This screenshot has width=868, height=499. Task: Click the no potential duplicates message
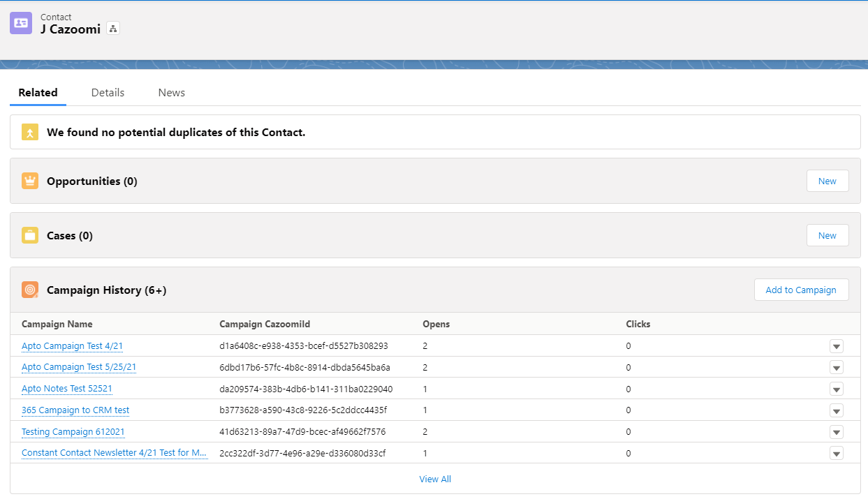pyautogui.click(x=176, y=132)
